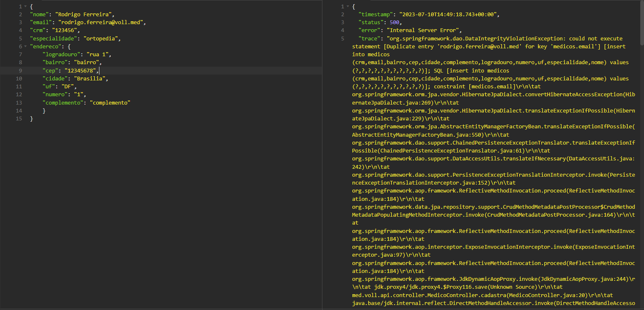Viewport: 644px width, 310px height.
Task: Collapse the "endereco" object fold arrow
Action: (25, 47)
